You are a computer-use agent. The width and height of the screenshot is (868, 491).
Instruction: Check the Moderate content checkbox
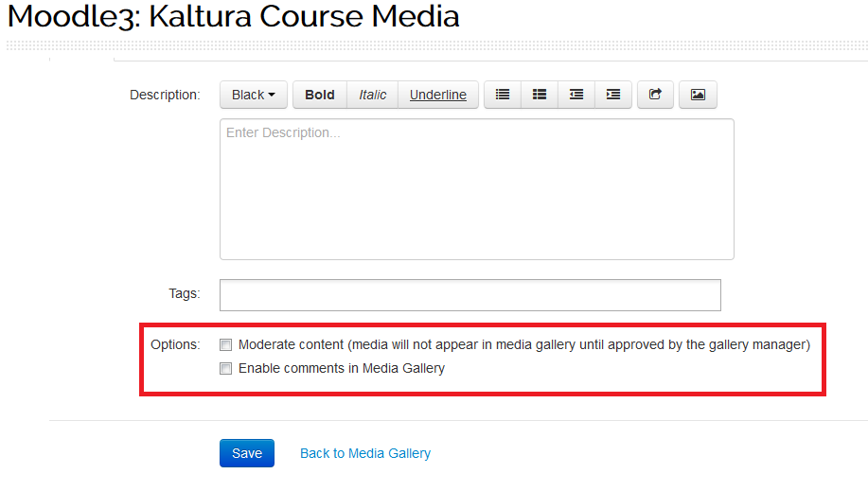tap(226, 345)
